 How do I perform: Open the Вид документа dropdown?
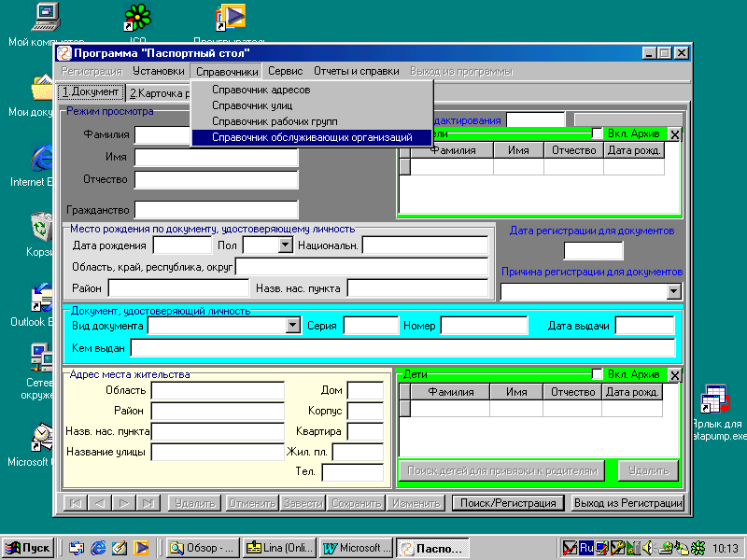pyautogui.click(x=293, y=326)
